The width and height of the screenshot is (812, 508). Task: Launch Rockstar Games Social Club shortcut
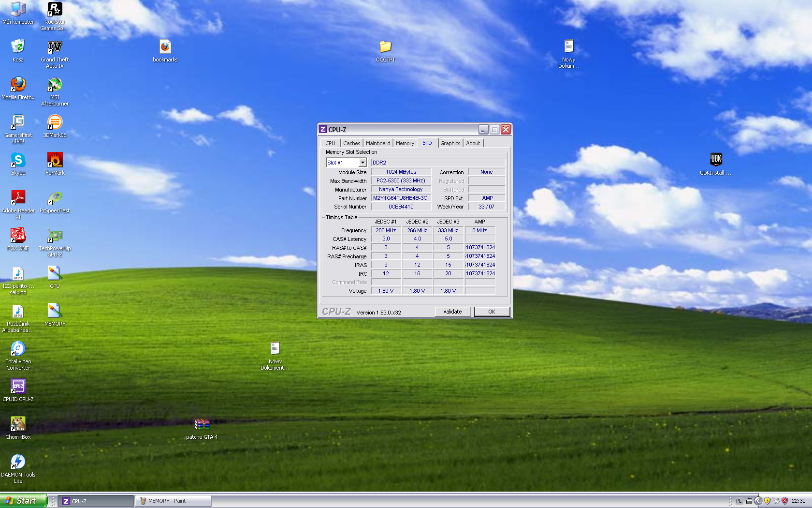coord(55,16)
